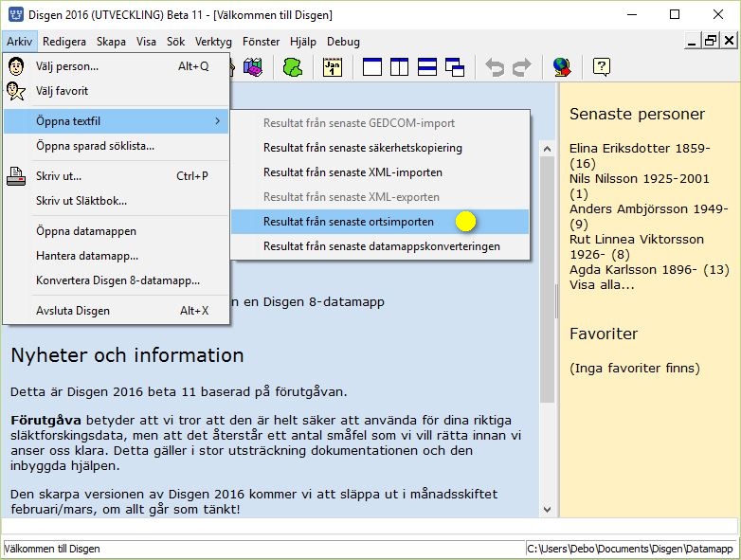Select vertical split window layout icon
Screen dimensions: 741x560
[399, 67]
